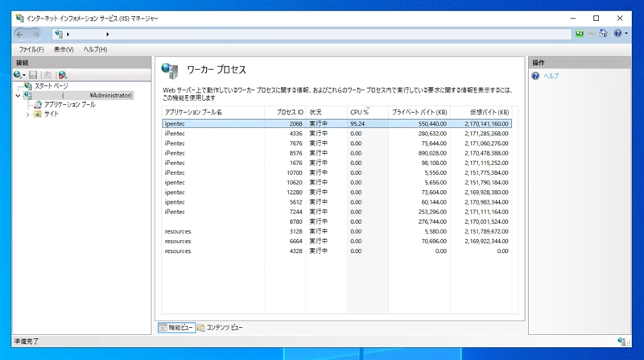644x360 pixels.
Task: Click the private bytes value 890,028.00
Action: coord(432,153)
